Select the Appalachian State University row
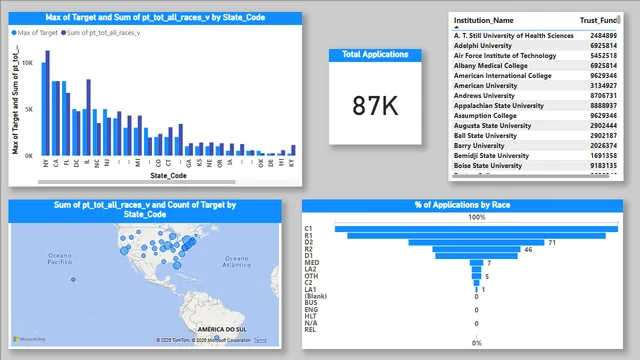Image resolution: width=640 pixels, height=360 pixels. (535, 106)
